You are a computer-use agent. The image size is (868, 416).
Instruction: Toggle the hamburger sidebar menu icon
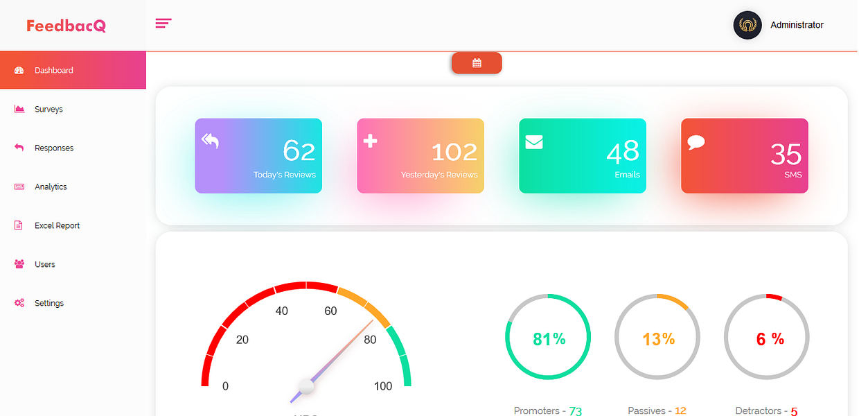(163, 24)
